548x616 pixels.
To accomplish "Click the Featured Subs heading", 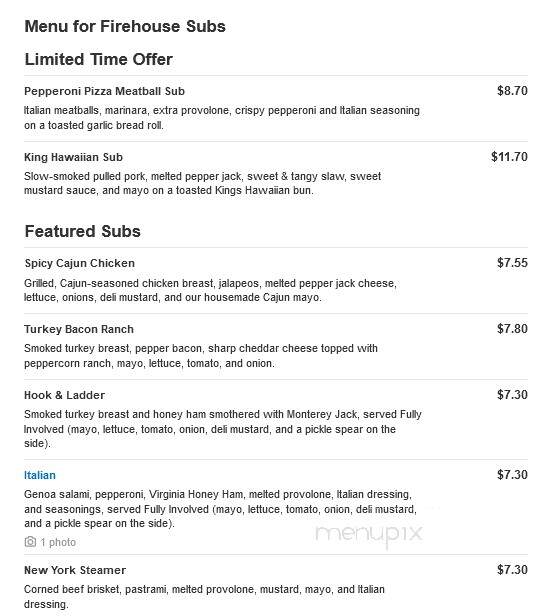I will tap(82, 231).
